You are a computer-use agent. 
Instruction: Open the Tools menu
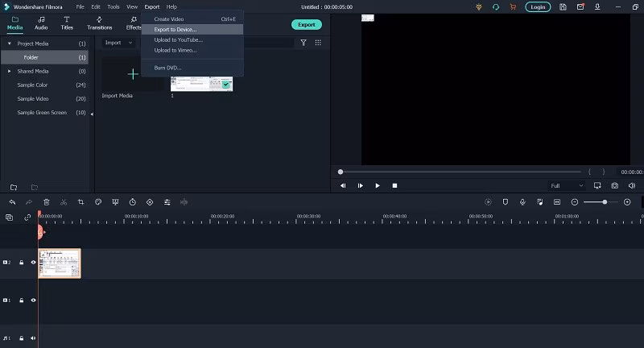pos(114,7)
